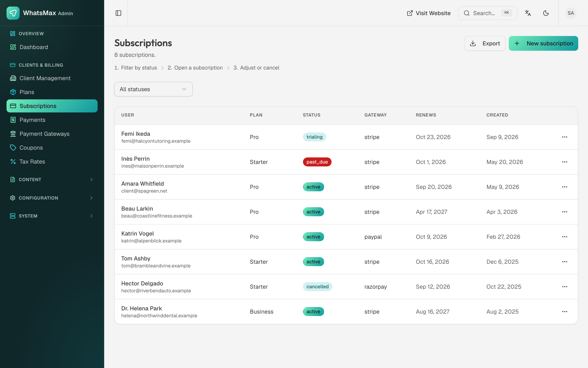Open the Visit Website link
Viewport: 588px width, 368px height.
(429, 13)
